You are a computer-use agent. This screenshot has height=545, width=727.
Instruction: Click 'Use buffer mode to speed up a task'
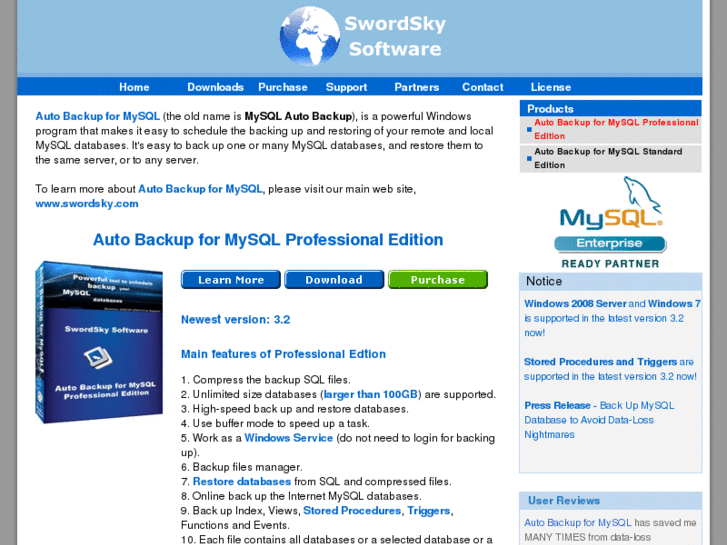(x=275, y=423)
